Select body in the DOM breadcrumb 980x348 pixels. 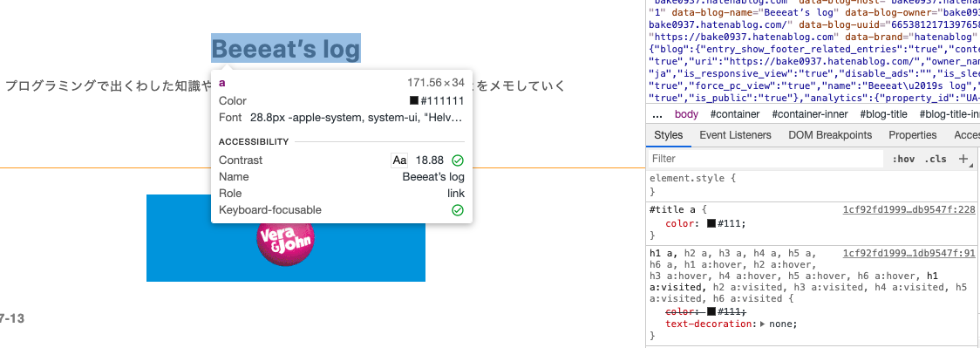(686, 114)
